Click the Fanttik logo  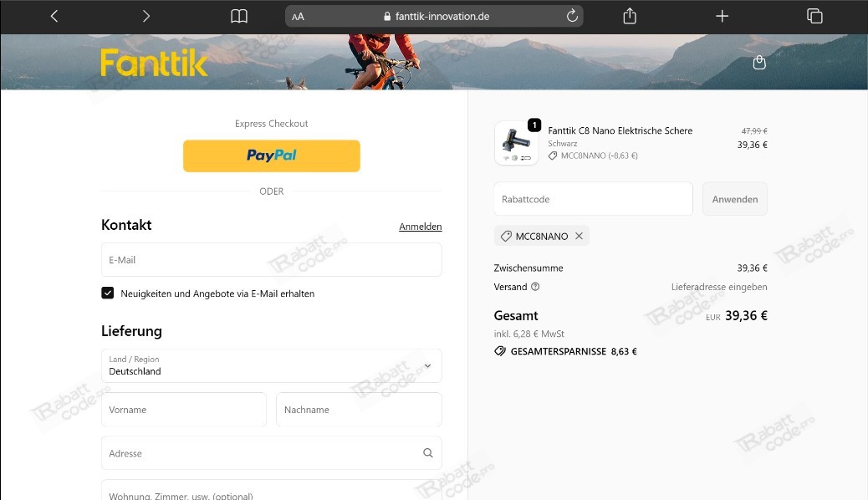[x=154, y=62]
